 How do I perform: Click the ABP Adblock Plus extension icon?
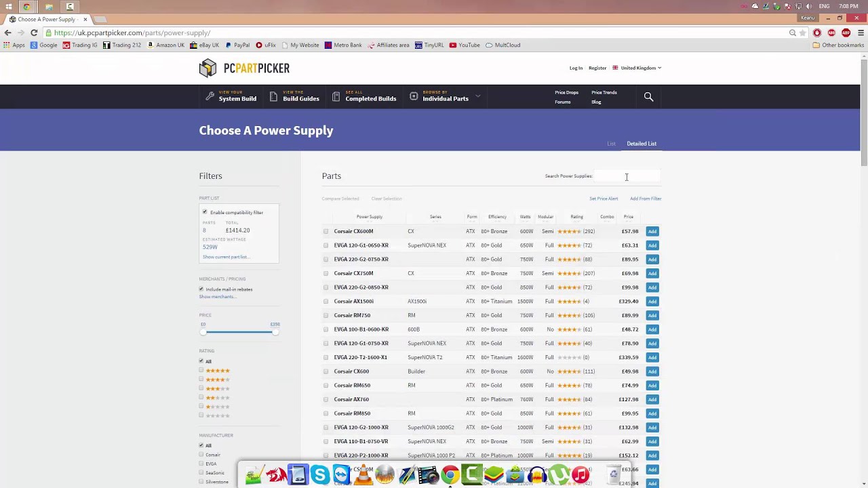click(846, 33)
